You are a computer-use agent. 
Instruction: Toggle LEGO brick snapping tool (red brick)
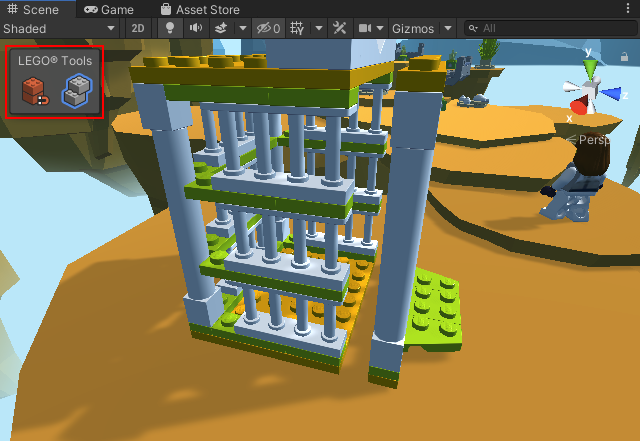click(35, 91)
